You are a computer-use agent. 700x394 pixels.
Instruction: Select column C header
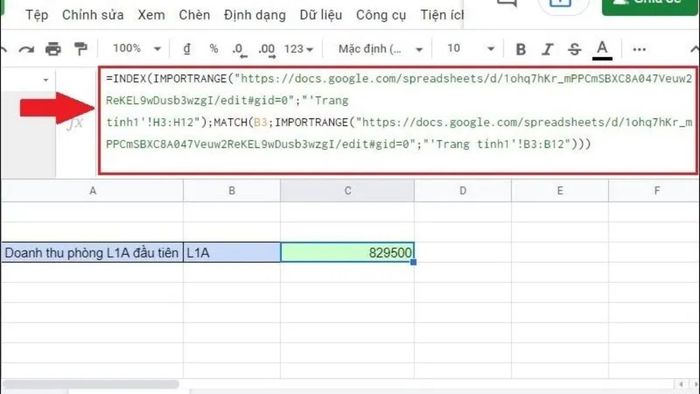[347, 191]
